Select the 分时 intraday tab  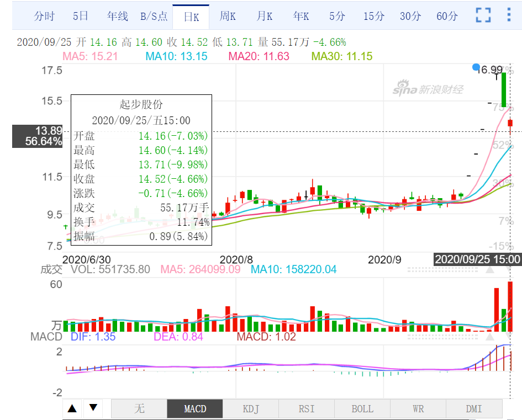pos(44,15)
